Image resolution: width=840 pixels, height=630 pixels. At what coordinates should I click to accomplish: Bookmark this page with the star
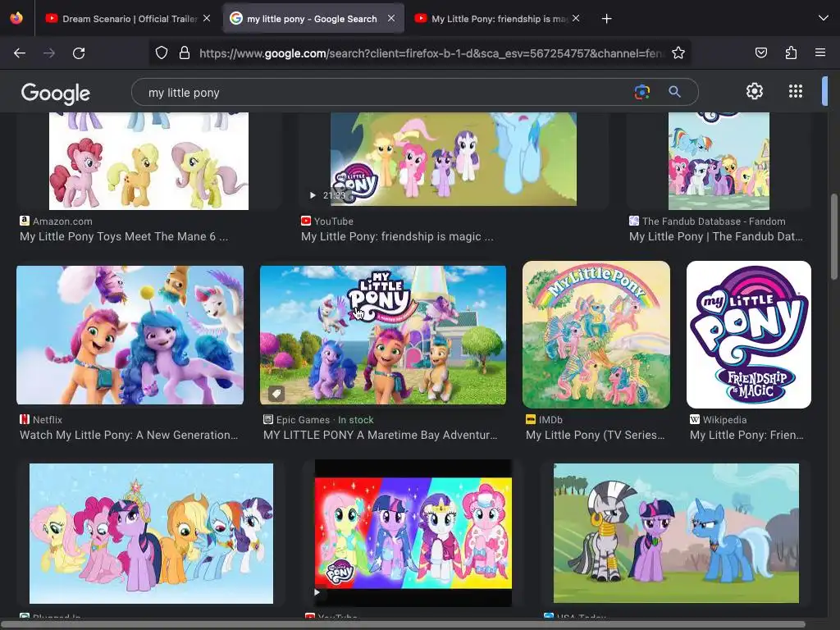[x=678, y=53]
